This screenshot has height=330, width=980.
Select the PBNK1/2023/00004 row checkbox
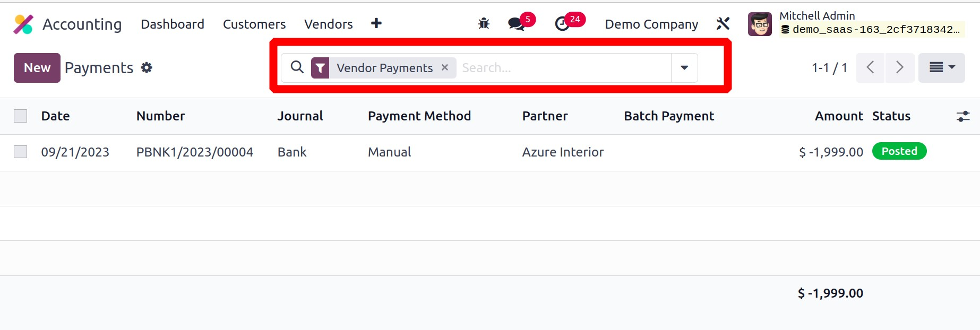click(21, 152)
